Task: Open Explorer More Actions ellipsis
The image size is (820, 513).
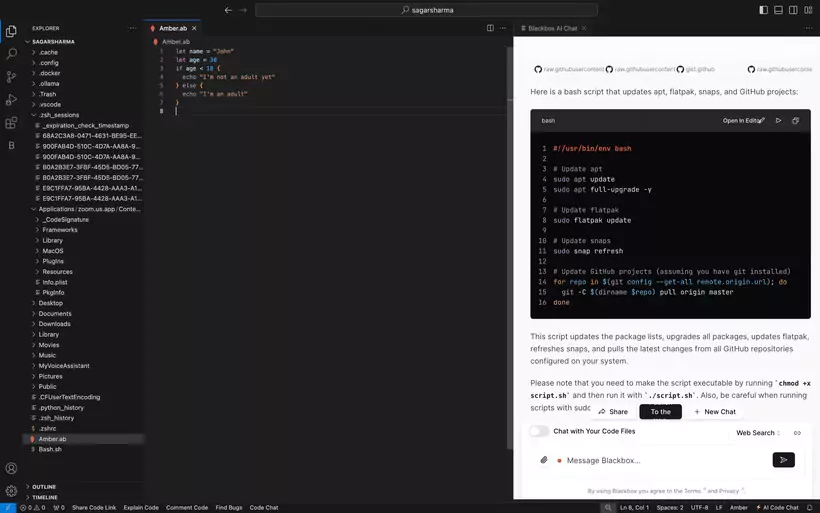Action: (x=132, y=28)
